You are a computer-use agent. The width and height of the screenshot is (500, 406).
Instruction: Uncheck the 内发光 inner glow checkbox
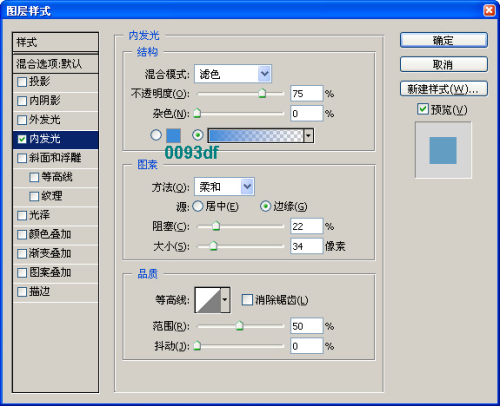pos(22,139)
